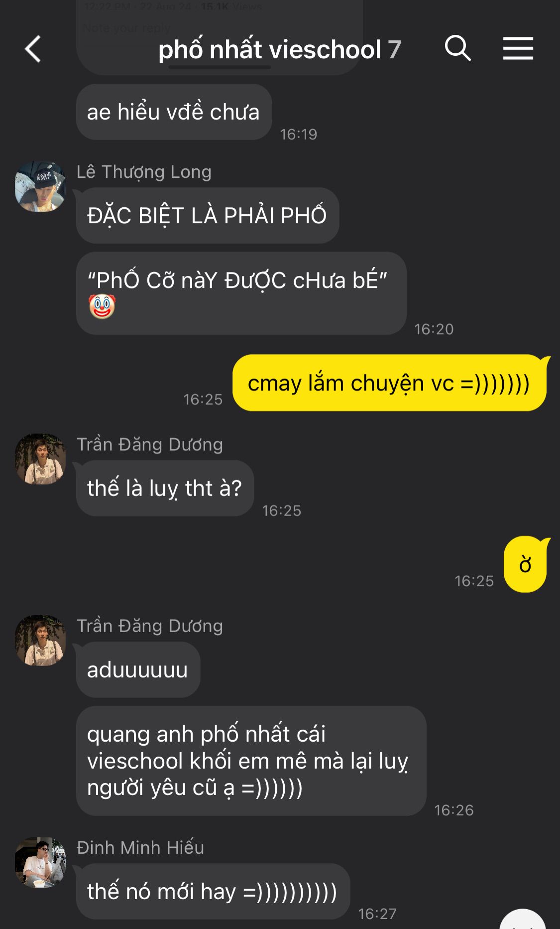Open Trần Đăng Dương's first avatar
Image resolution: width=560 pixels, height=929 pixels.
coord(40,459)
